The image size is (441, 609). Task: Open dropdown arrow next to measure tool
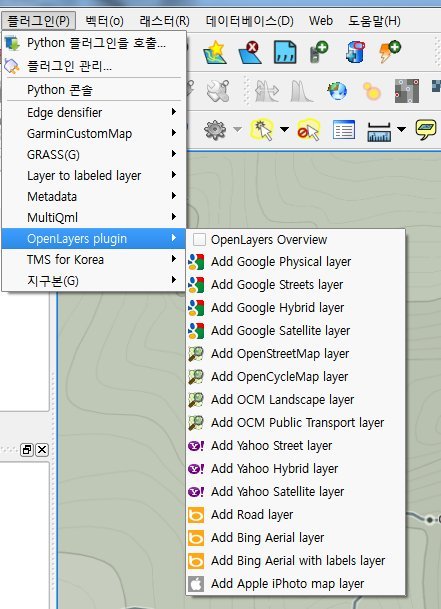tap(401, 129)
